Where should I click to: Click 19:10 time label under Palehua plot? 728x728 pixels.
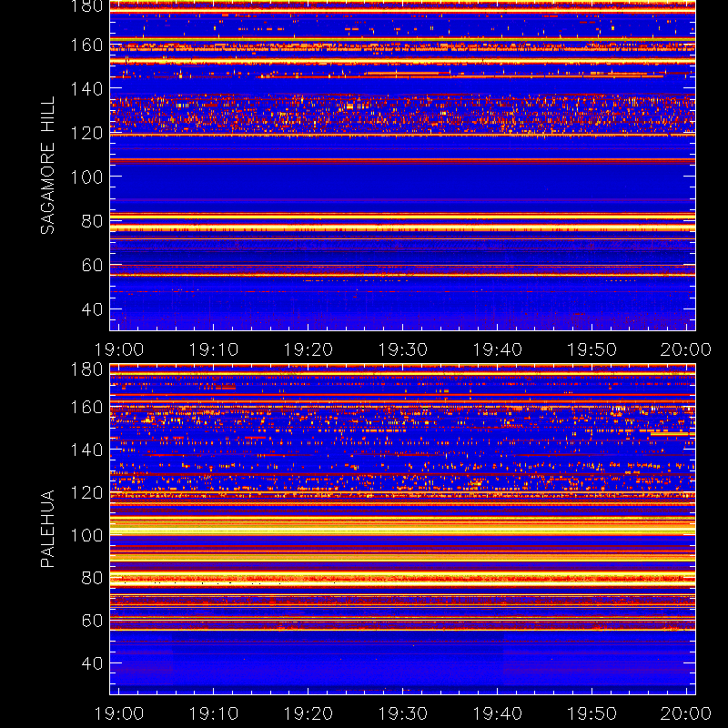pos(213,713)
